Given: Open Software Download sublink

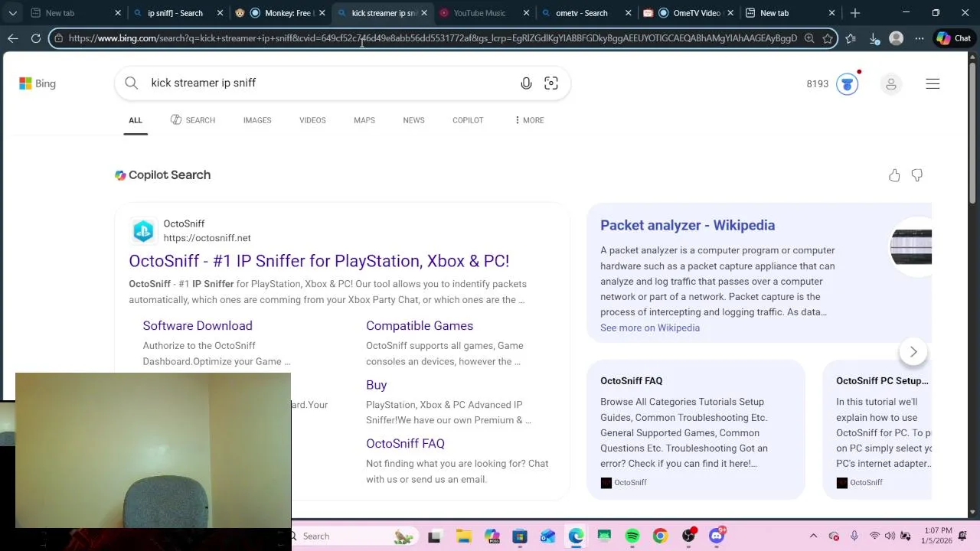Looking at the screenshot, I should point(198,326).
